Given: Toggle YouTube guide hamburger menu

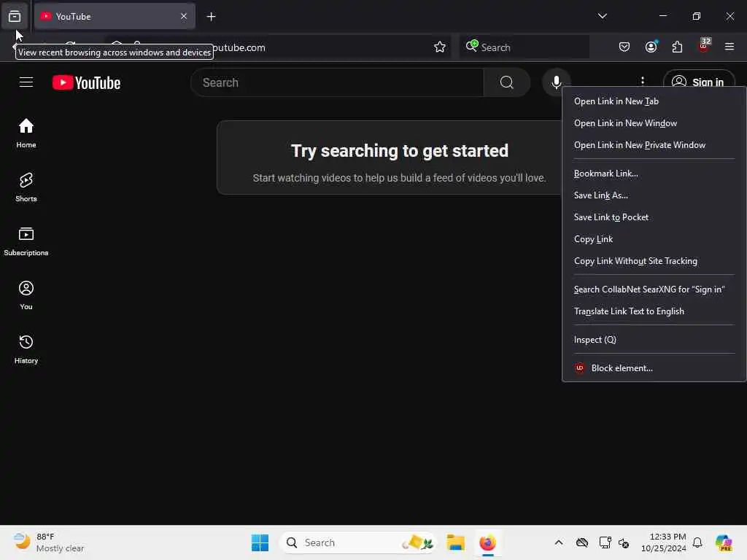Looking at the screenshot, I should (x=26, y=82).
